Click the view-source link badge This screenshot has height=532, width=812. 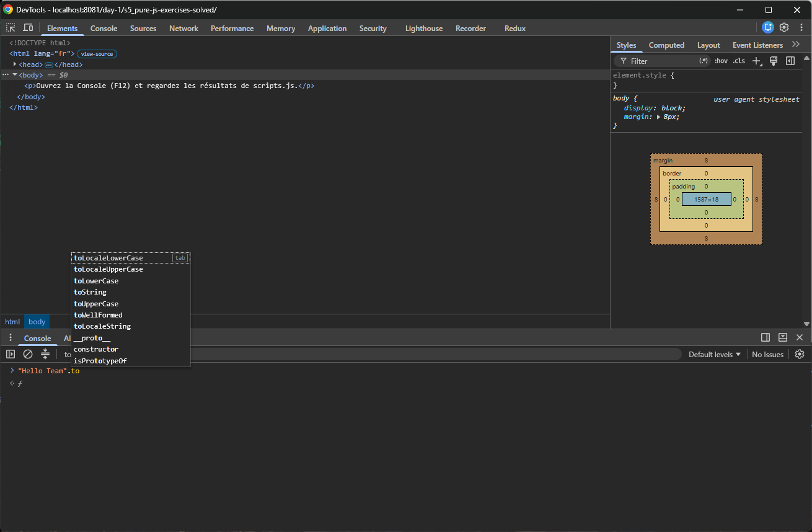pyautogui.click(x=97, y=54)
